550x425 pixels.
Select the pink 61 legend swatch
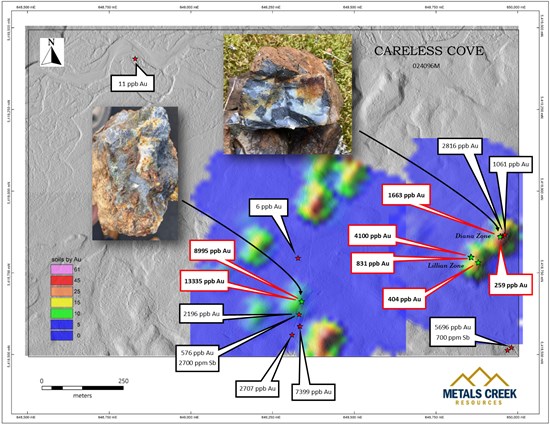62,270
